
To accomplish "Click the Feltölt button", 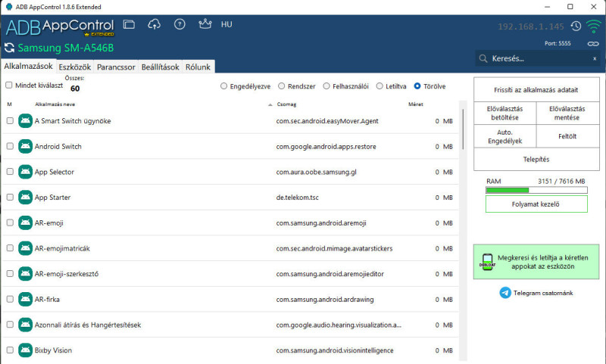I will click(567, 136).
